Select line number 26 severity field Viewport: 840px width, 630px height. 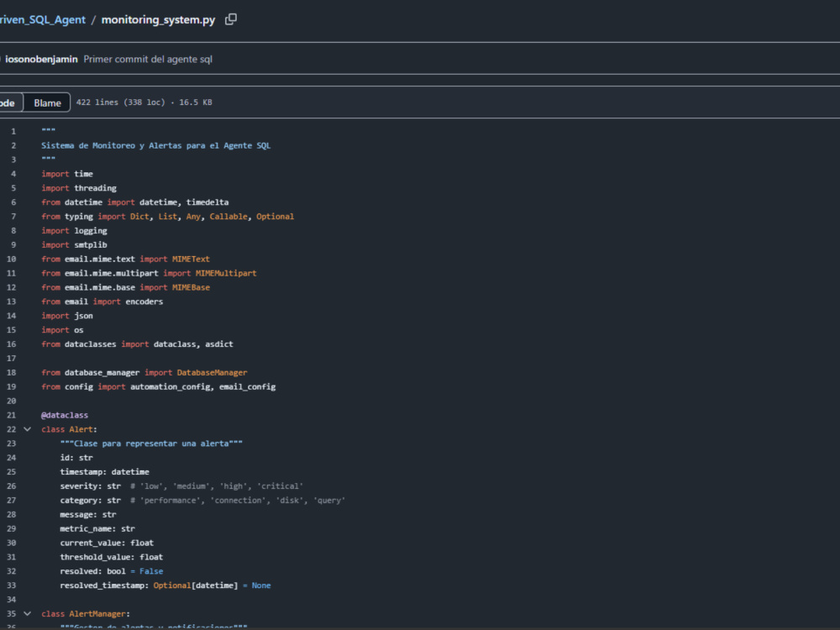pos(11,486)
